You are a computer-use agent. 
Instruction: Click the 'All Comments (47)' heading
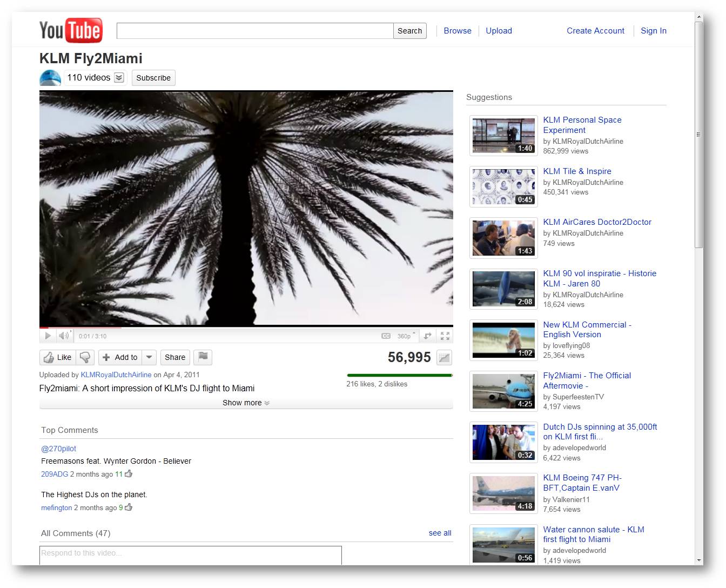[76, 533]
